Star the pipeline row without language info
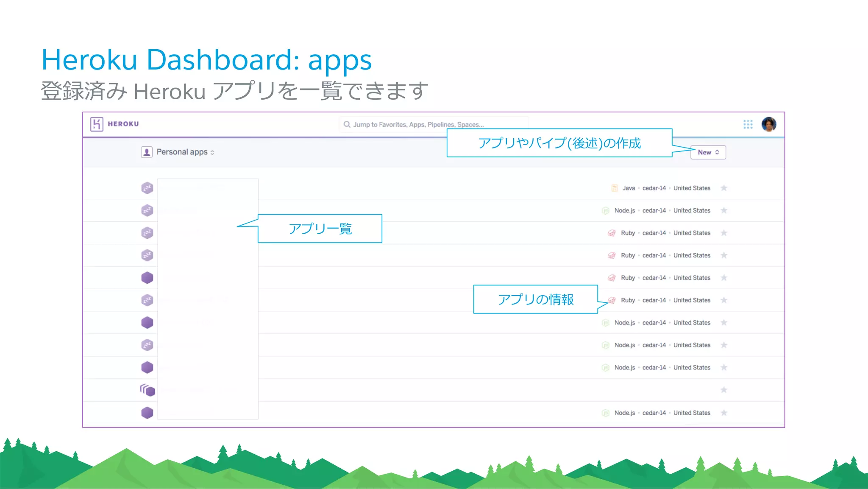Screen dimensions: 868x489 [724, 390]
